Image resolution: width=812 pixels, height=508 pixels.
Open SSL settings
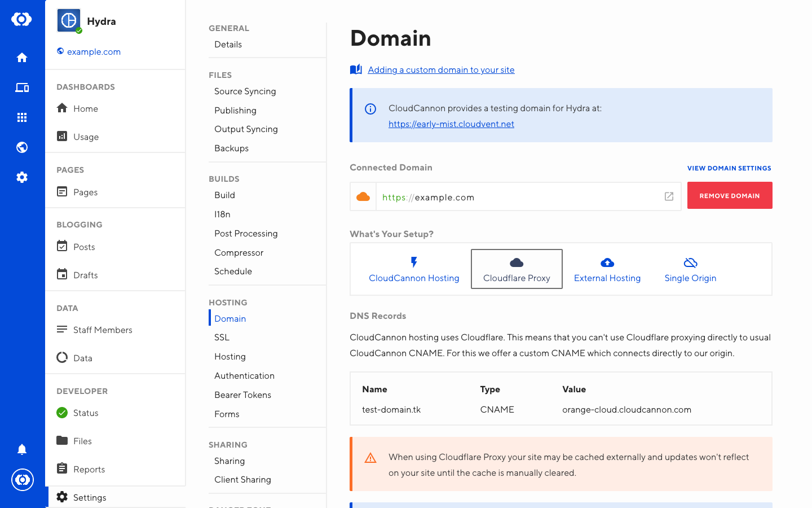222,338
